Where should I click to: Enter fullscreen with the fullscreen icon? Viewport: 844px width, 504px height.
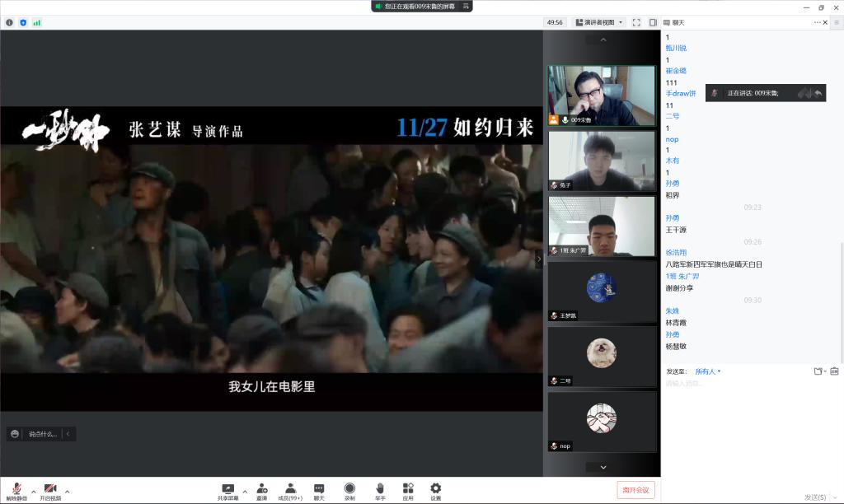(x=636, y=22)
